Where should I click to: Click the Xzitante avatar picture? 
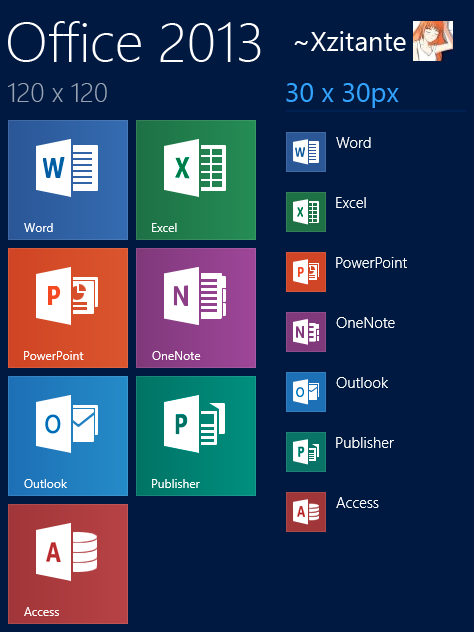433,41
